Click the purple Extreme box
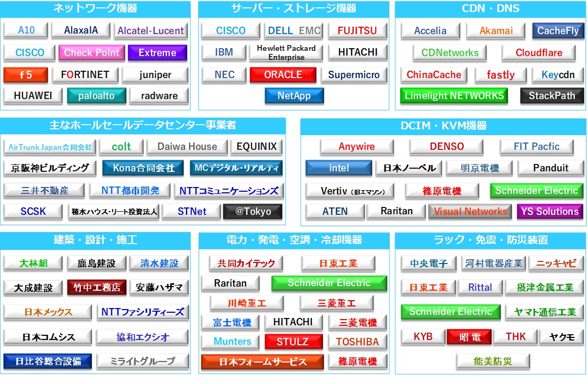Viewport: 588px width, 384px height. click(158, 53)
